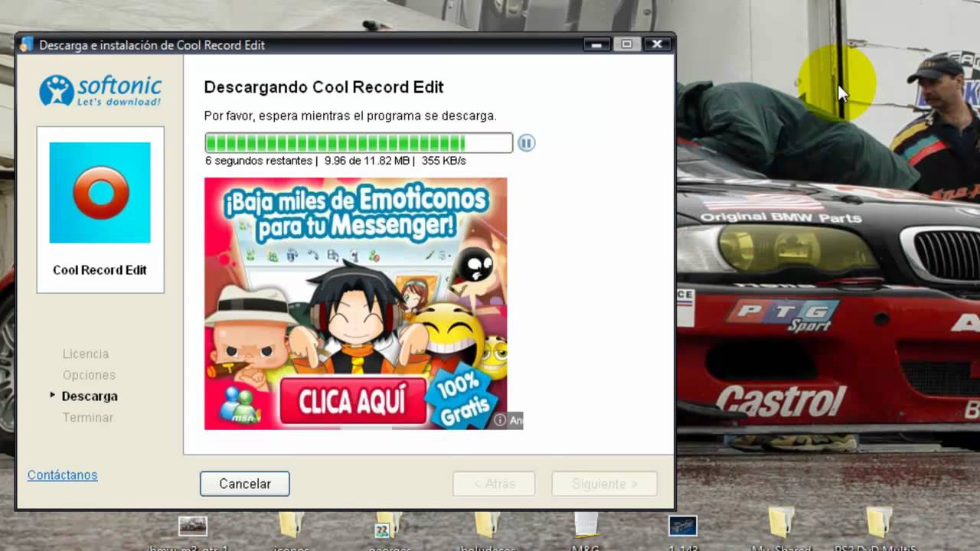
Task: Click the Softonic logo
Action: coord(100,90)
